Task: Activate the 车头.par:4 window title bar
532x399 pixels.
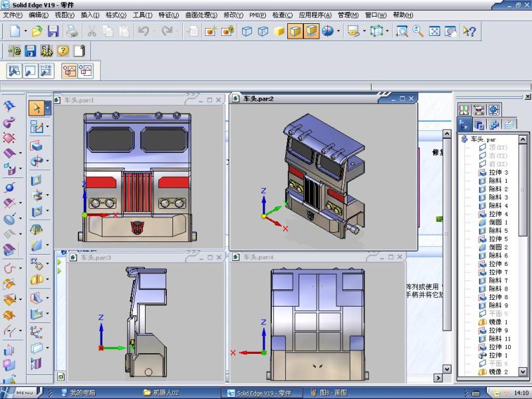Action: pyautogui.click(x=317, y=257)
